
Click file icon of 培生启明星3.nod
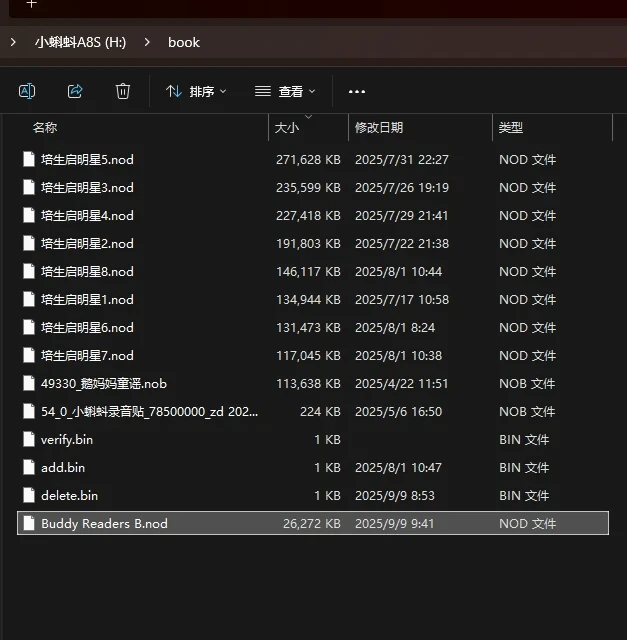pos(29,187)
